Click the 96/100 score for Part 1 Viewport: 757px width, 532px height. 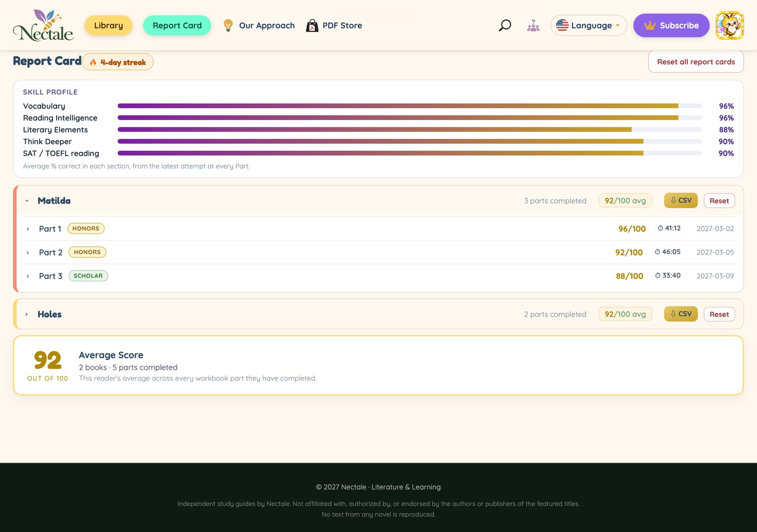click(632, 229)
